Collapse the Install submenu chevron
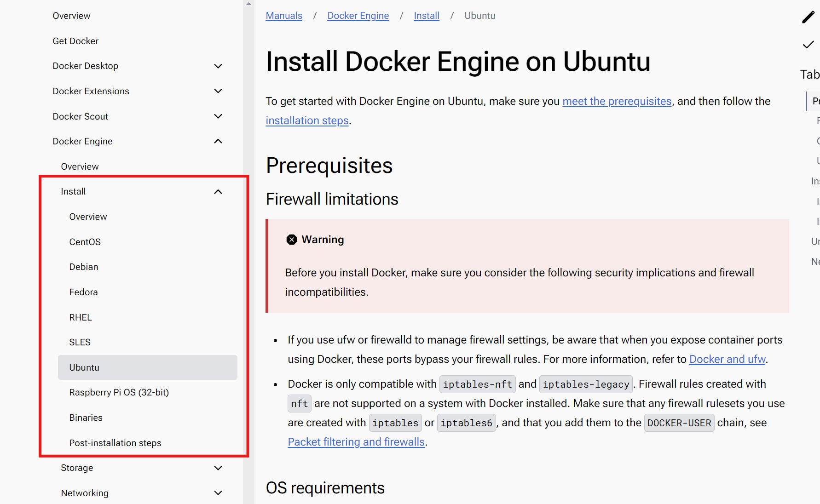Image resolution: width=820 pixels, height=504 pixels. pos(218,192)
